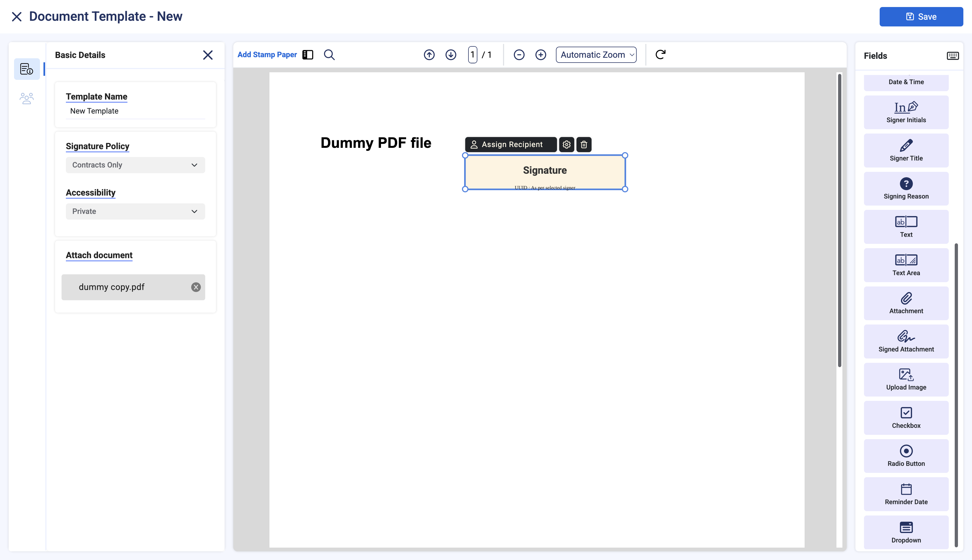Open the Automatic Zoom selector
Viewport: 972px width, 560px height.
click(596, 54)
